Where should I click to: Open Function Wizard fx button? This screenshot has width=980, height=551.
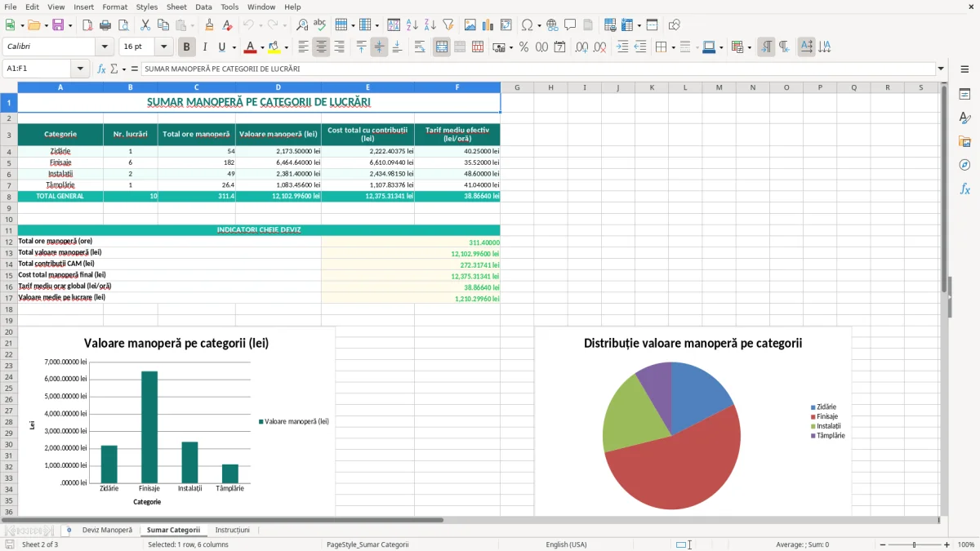click(x=102, y=69)
